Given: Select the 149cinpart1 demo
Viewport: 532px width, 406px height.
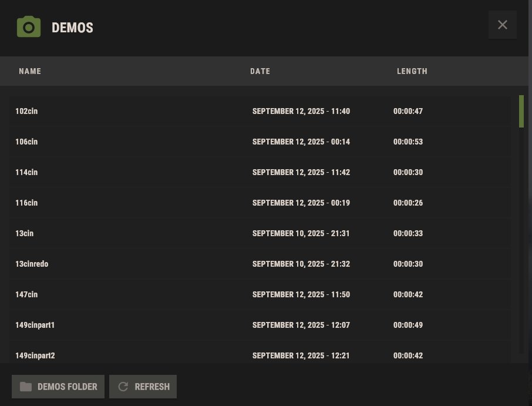Looking at the screenshot, I should (x=260, y=325).
